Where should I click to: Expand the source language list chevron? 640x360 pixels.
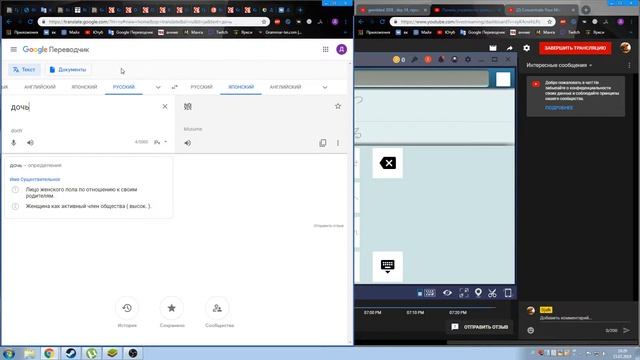(x=158, y=87)
